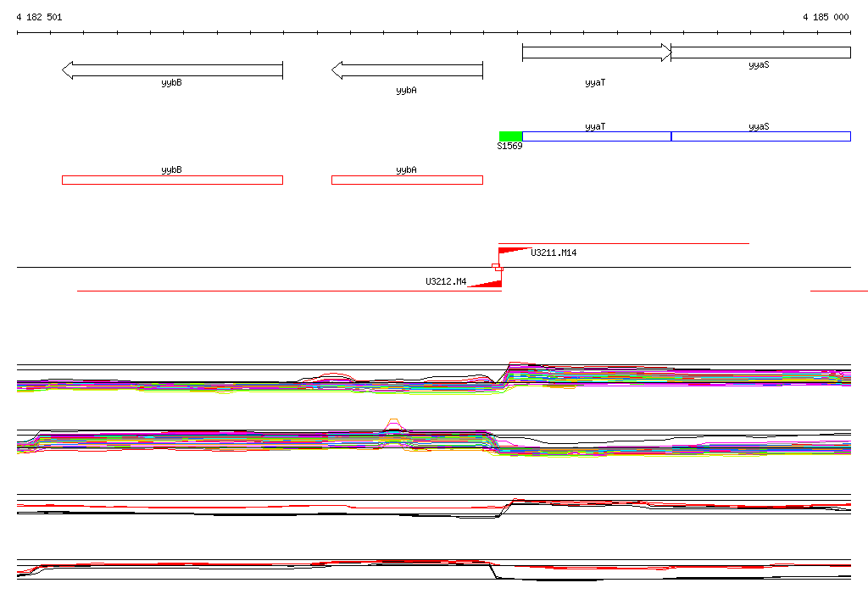Click the yybA label under the black arrow
The image size is (868, 605).
click(406, 91)
